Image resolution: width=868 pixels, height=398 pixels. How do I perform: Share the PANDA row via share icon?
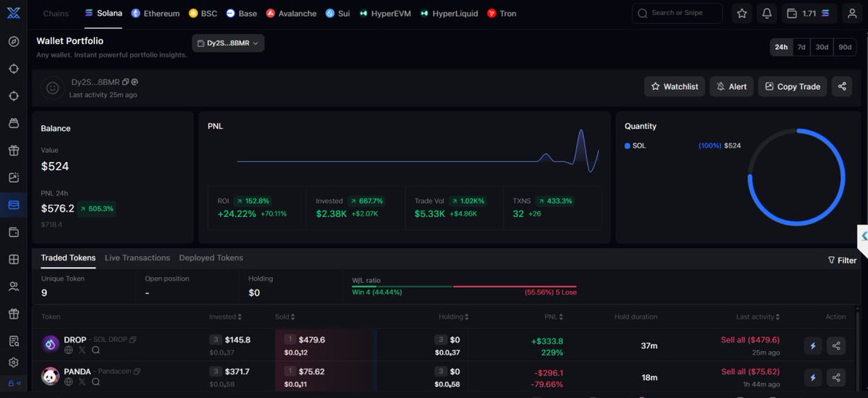(x=836, y=378)
